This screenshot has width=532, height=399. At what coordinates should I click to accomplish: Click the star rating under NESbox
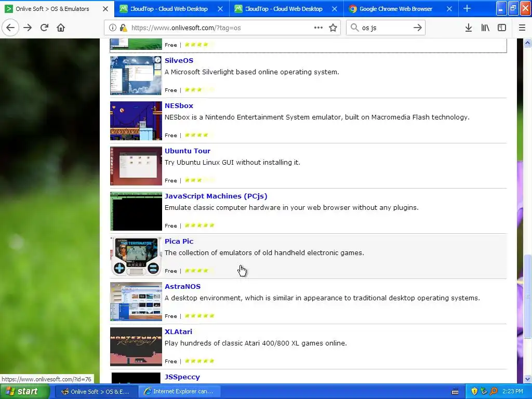[x=199, y=135]
